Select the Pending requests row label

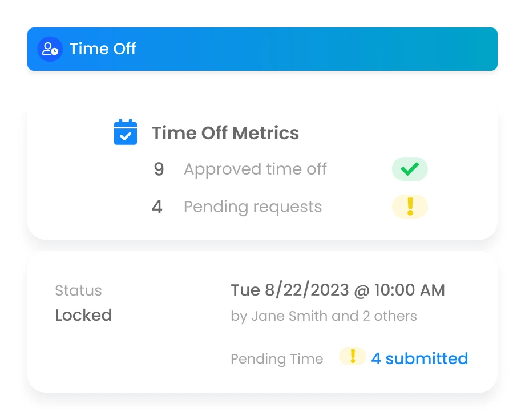(253, 207)
